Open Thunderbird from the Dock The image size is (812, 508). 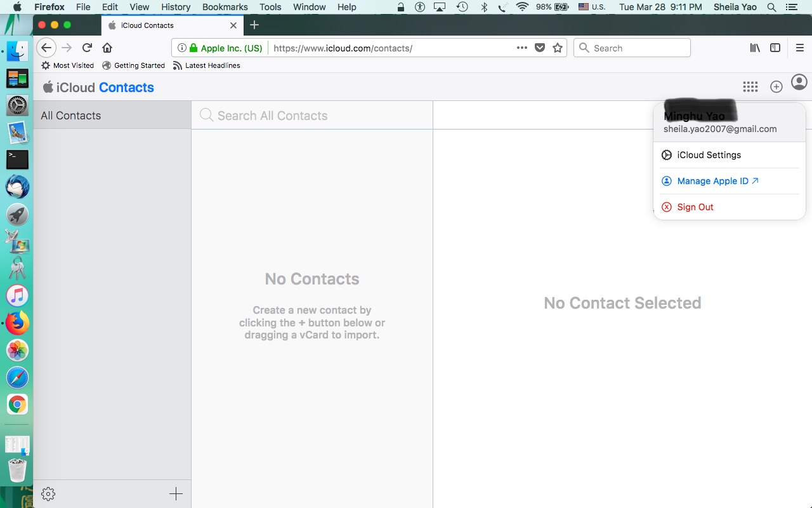coord(18,187)
